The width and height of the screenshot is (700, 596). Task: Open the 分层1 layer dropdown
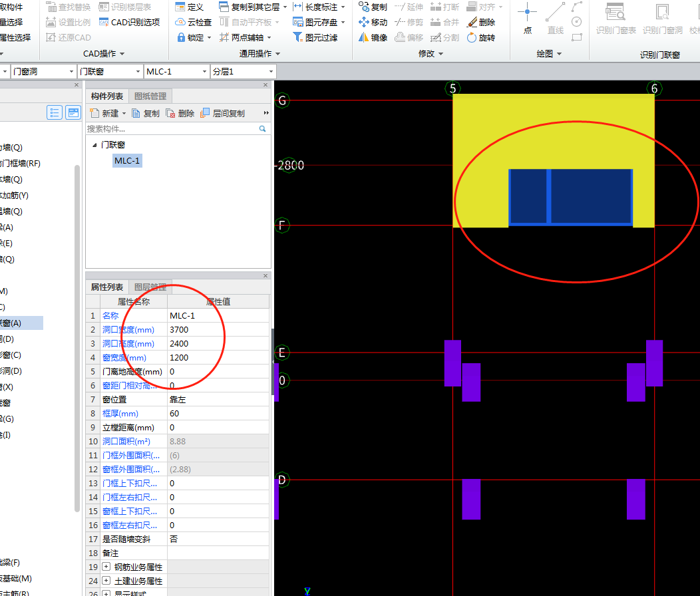(x=271, y=71)
